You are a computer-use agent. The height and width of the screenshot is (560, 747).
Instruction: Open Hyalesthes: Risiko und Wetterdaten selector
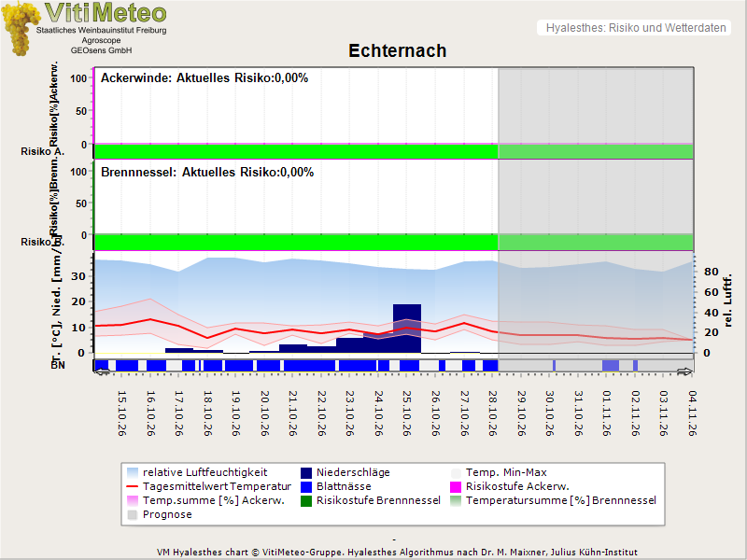click(x=634, y=28)
